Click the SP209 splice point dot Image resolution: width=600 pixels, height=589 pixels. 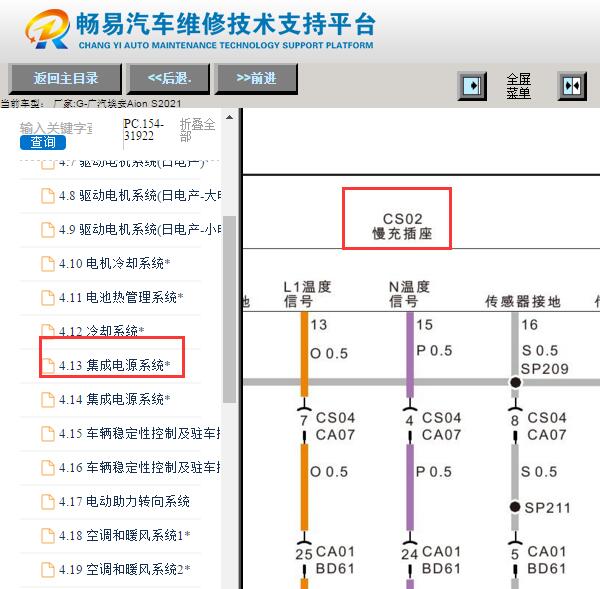tap(515, 382)
